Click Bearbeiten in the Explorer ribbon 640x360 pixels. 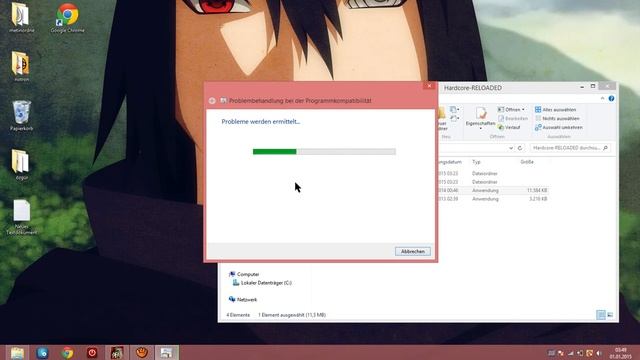pos(513,118)
